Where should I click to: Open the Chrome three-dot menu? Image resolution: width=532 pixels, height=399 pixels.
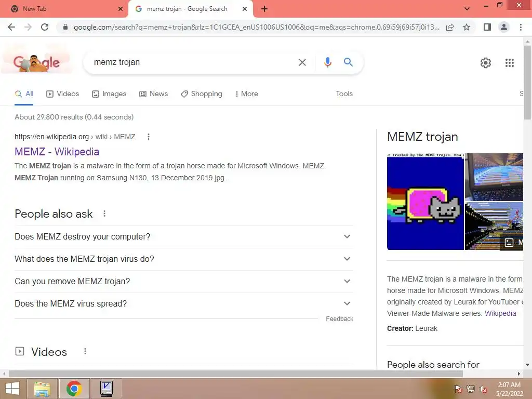[521, 27]
